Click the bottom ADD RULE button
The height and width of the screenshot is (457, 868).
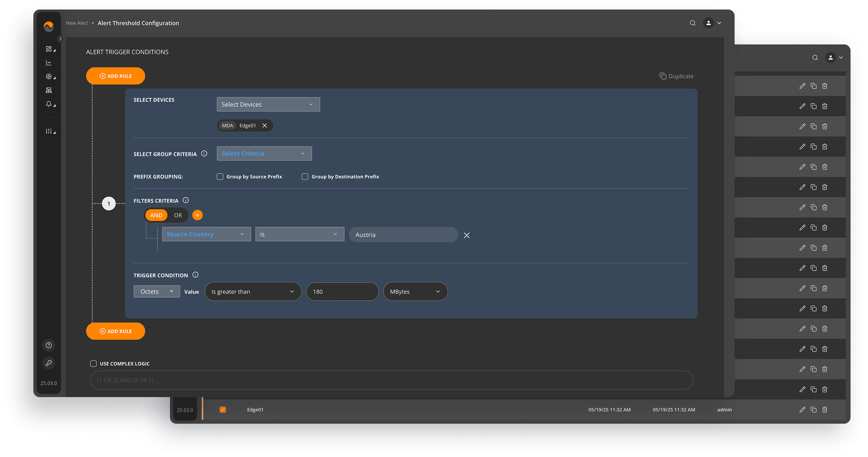pos(116,331)
